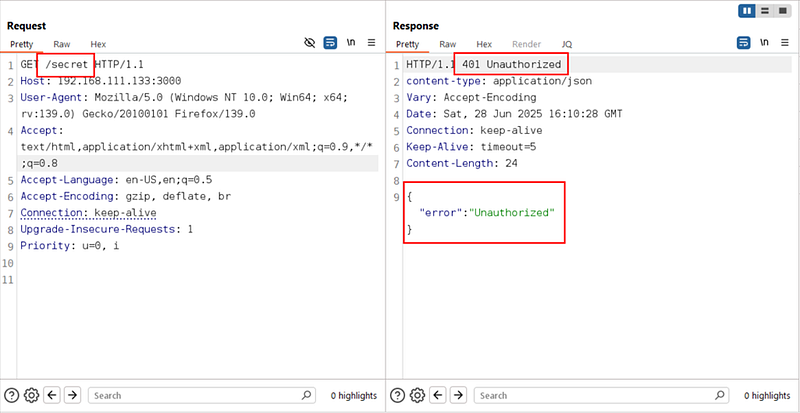Click the Response 0 highlights label
800x413 pixels.
(767, 395)
